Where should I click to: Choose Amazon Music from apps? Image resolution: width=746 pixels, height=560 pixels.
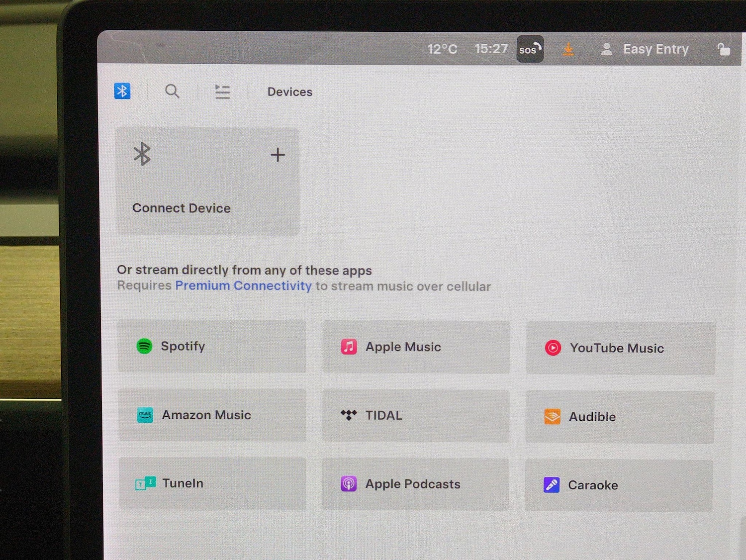coord(212,415)
